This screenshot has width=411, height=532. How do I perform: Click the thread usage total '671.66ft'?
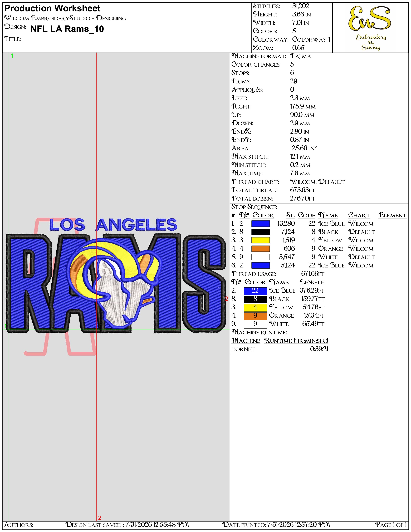point(313,274)
